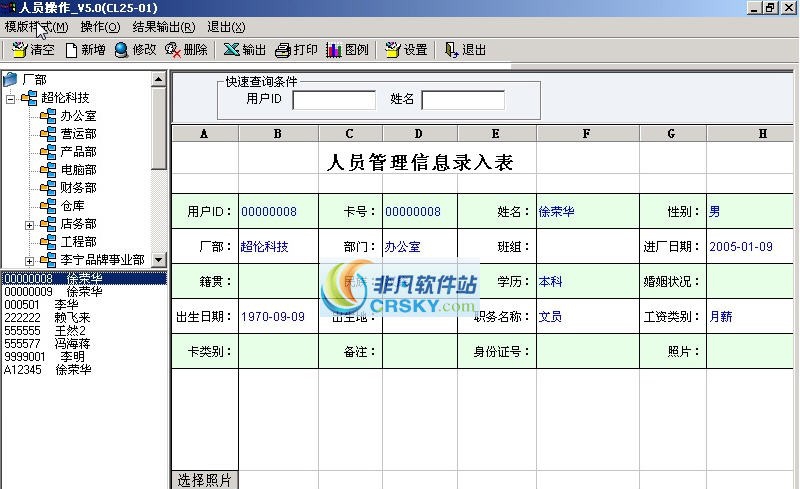Viewport: 800px width, 489px height.
Task: Click the 用户ID quick search field
Action: [x=334, y=100]
